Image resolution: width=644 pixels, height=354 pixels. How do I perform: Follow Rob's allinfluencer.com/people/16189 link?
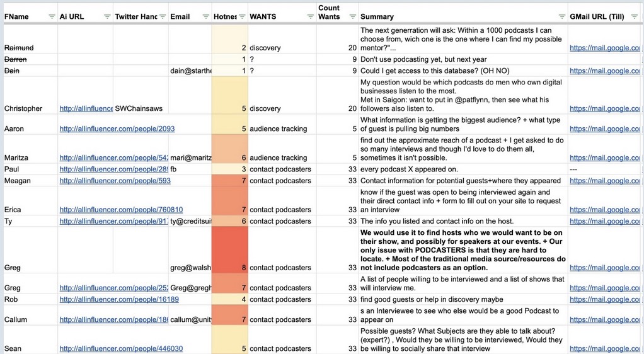(118, 299)
